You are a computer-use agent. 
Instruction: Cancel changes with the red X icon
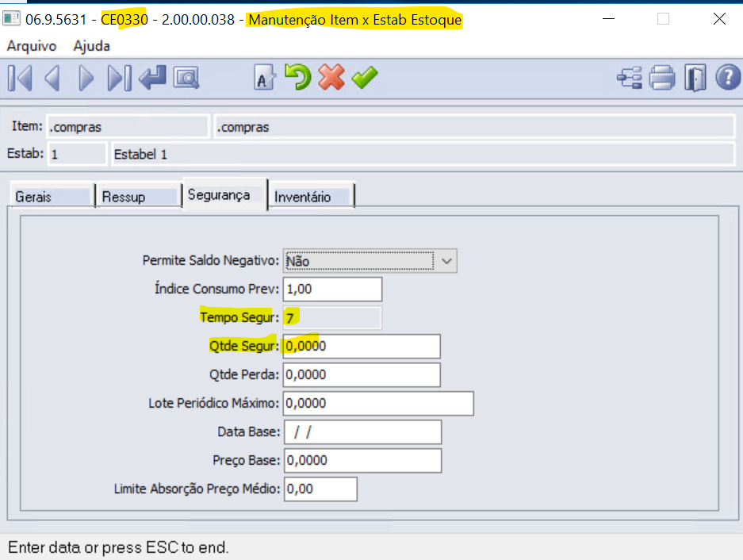click(x=331, y=77)
